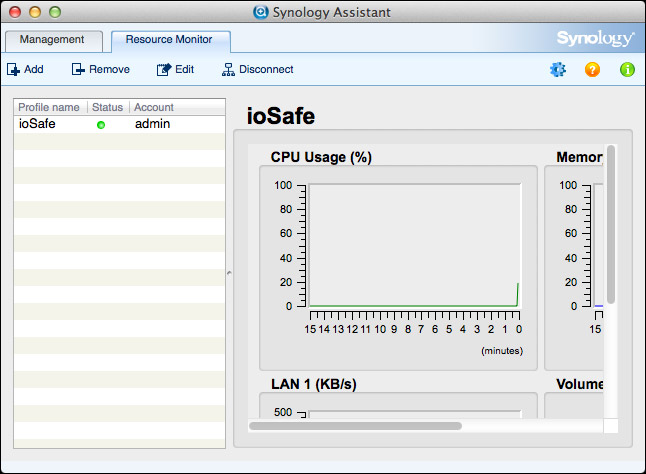Click the Add profile icon
This screenshot has width=646, height=474.
pos(13,70)
